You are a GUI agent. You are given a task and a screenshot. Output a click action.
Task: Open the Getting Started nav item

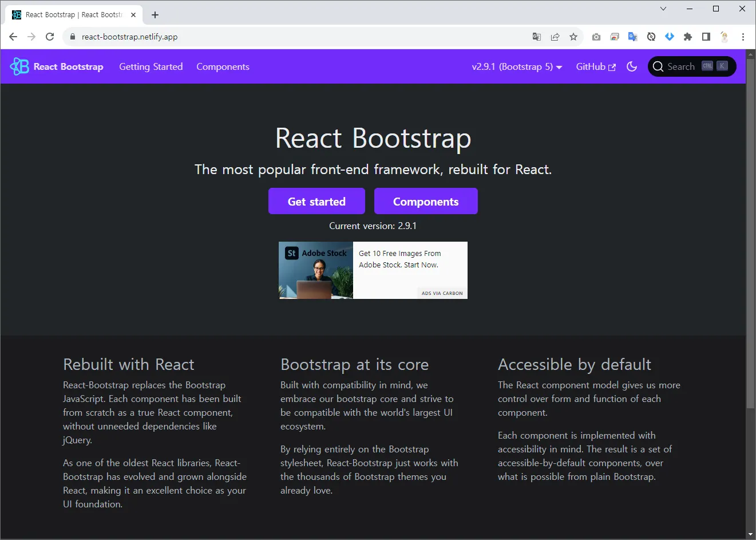click(x=151, y=66)
